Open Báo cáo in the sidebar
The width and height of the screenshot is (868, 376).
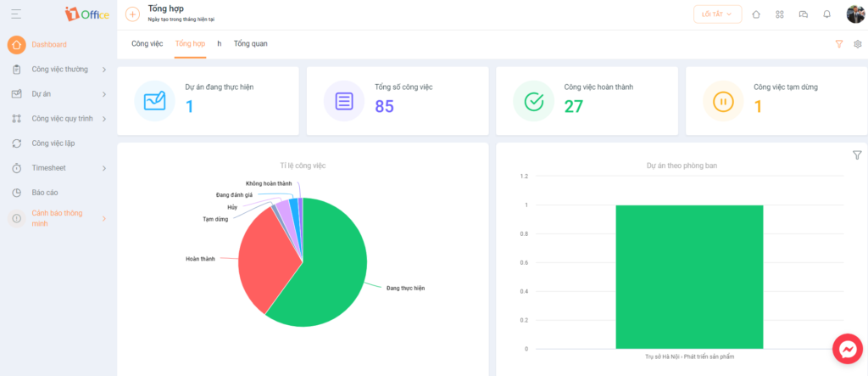[x=45, y=193]
